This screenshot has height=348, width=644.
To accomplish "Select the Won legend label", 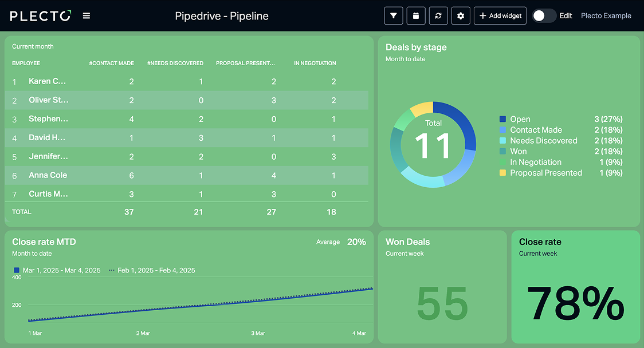I will (x=519, y=151).
